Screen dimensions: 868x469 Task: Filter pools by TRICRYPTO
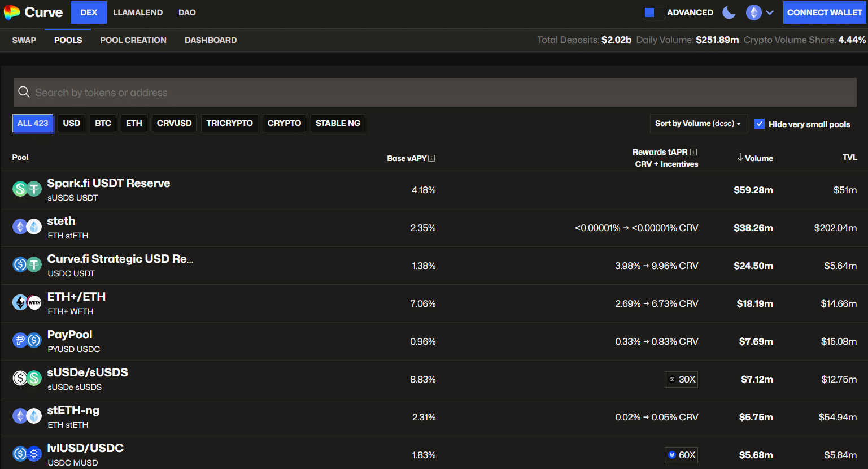229,123
